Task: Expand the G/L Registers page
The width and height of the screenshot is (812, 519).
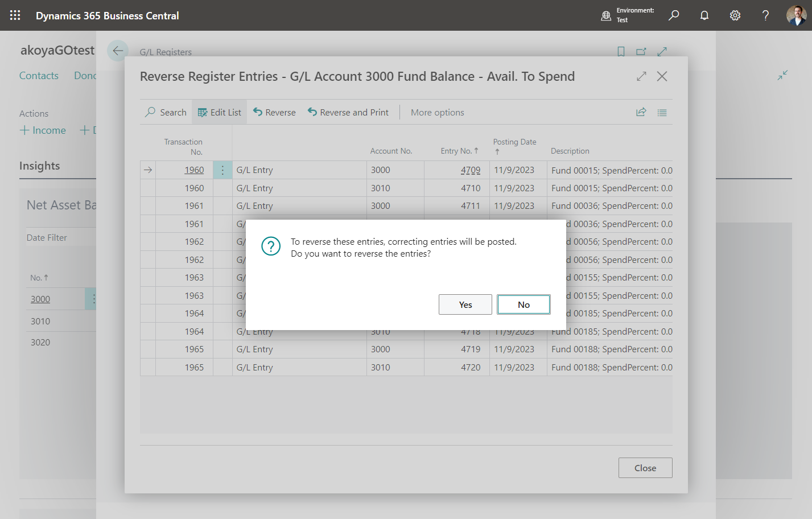Action: 662,52
